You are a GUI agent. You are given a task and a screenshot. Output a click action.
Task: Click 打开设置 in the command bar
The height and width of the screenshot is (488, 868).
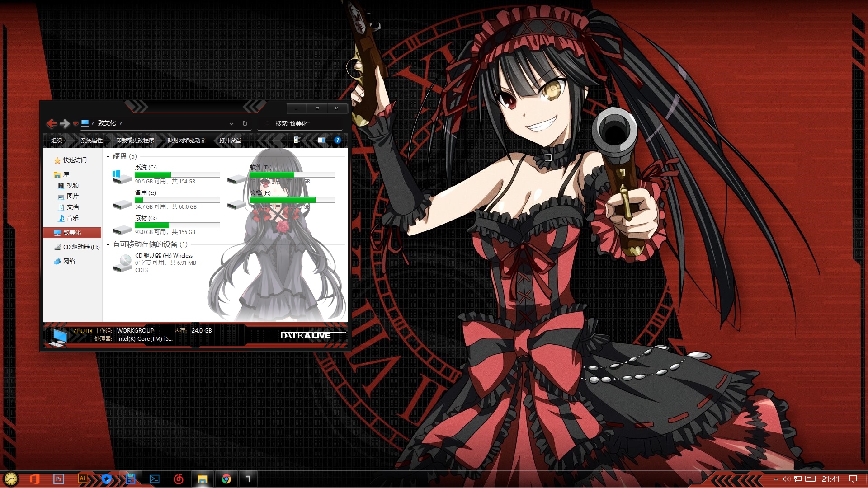(x=230, y=140)
